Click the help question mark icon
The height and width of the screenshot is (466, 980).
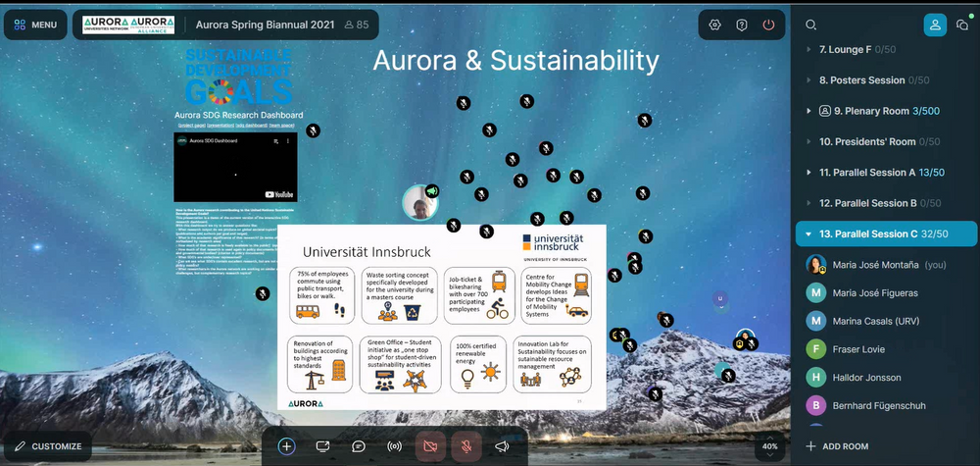coord(742,25)
